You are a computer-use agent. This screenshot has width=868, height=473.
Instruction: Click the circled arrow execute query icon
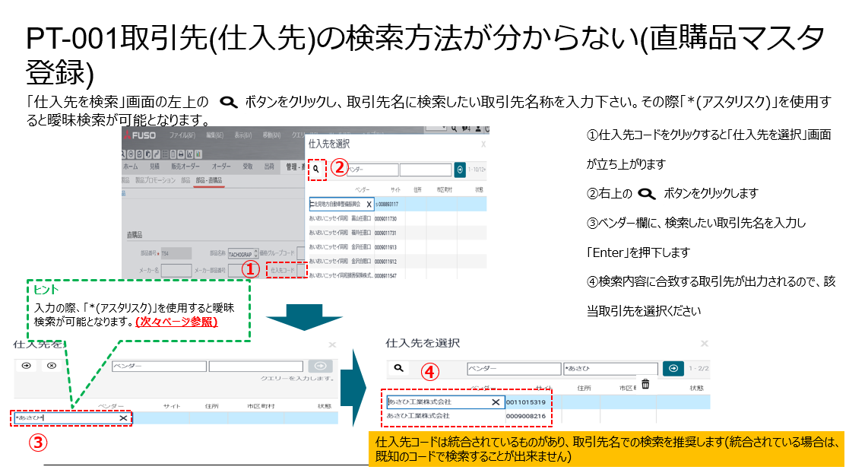pos(25,366)
